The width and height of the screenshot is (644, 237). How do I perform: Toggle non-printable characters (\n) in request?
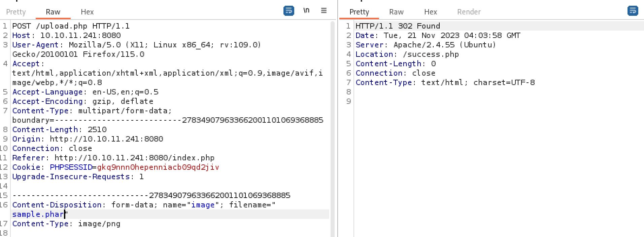point(306,11)
